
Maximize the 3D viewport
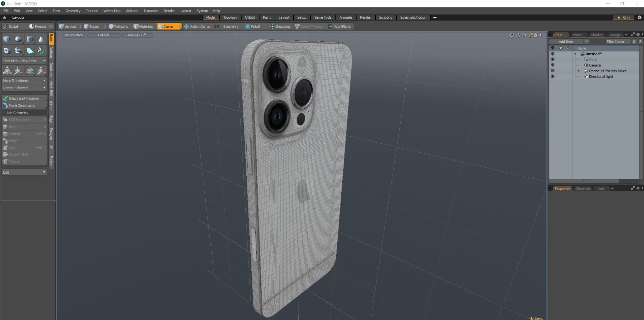pyautogui.click(x=530, y=35)
